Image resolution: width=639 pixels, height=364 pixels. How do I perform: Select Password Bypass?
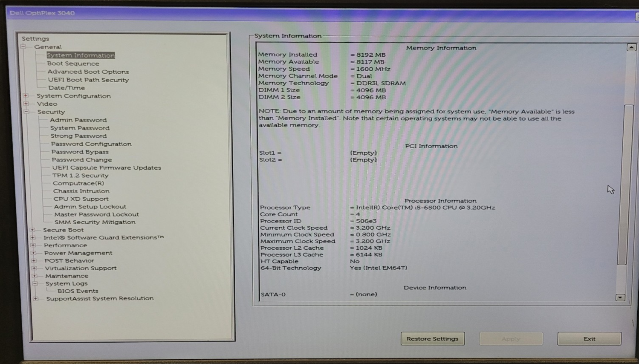80,152
